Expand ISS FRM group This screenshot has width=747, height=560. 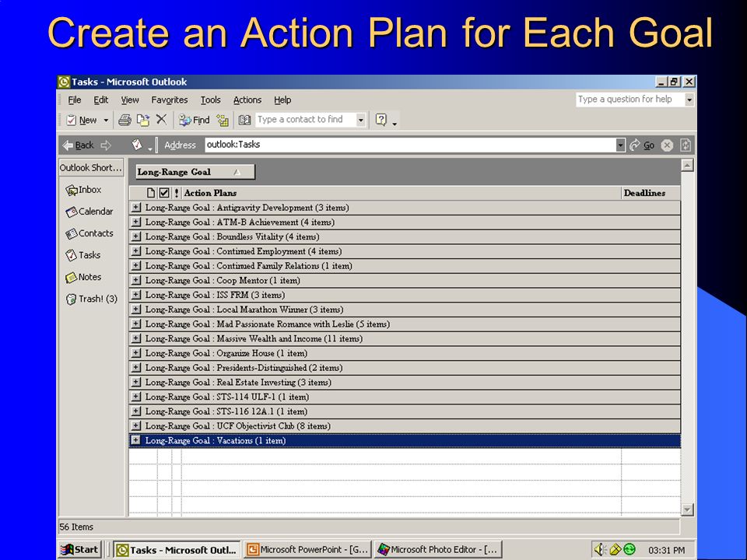[136, 295]
